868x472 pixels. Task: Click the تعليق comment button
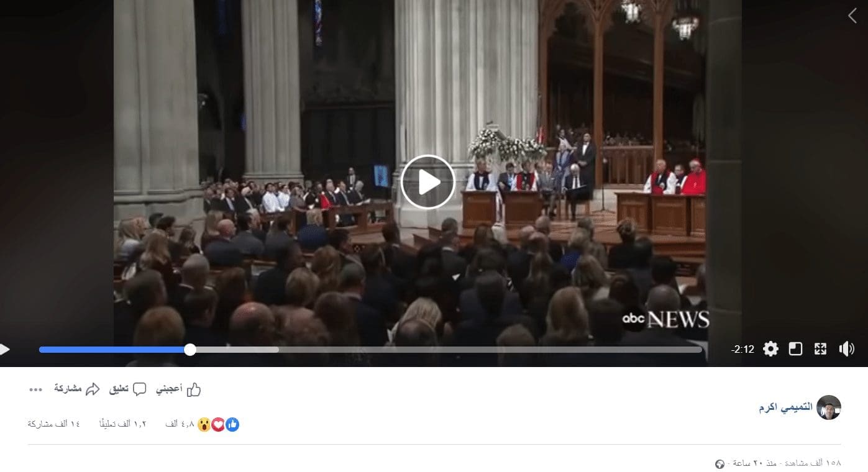(x=128, y=389)
